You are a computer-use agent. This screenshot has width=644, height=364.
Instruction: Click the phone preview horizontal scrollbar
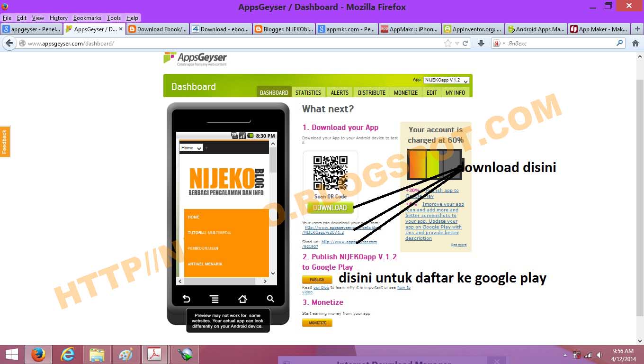223,281
